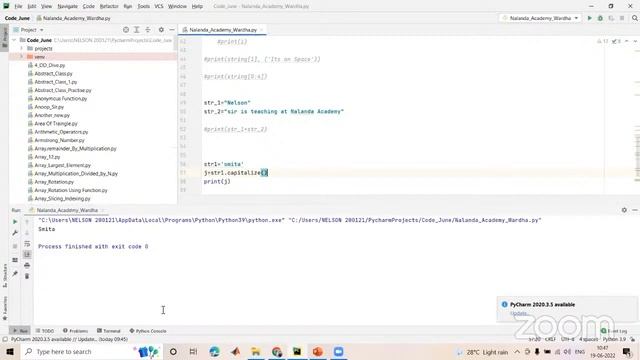Run with coverage from the top toolbar
The height and width of the screenshot is (360, 640).
[x=611, y=18]
